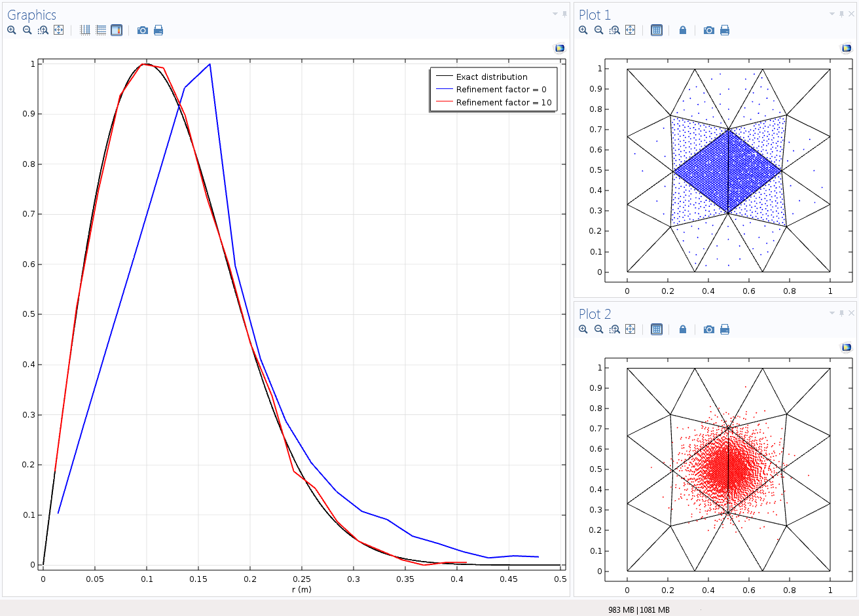Select the Zoom Box tool in Graphics
859x616 pixels.
tap(43, 30)
